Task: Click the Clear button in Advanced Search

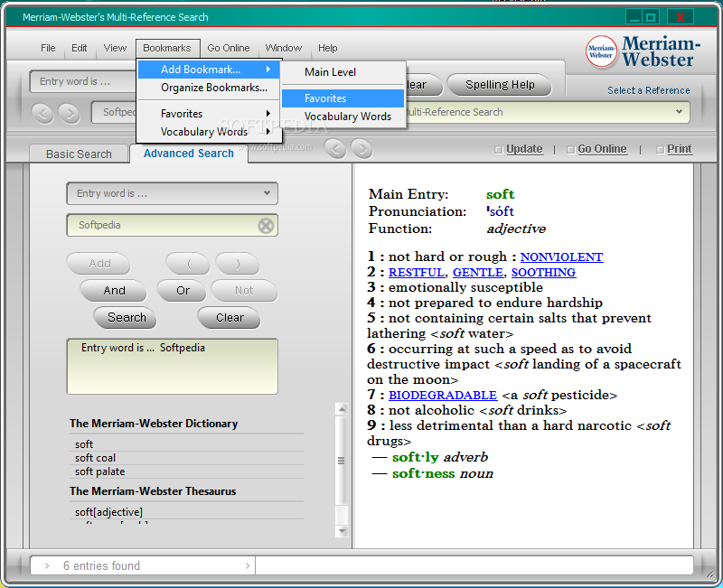Action: (x=230, y=318)
